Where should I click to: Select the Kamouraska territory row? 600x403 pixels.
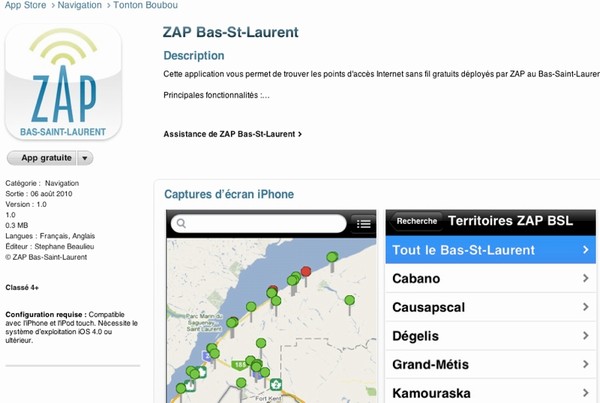491,392
